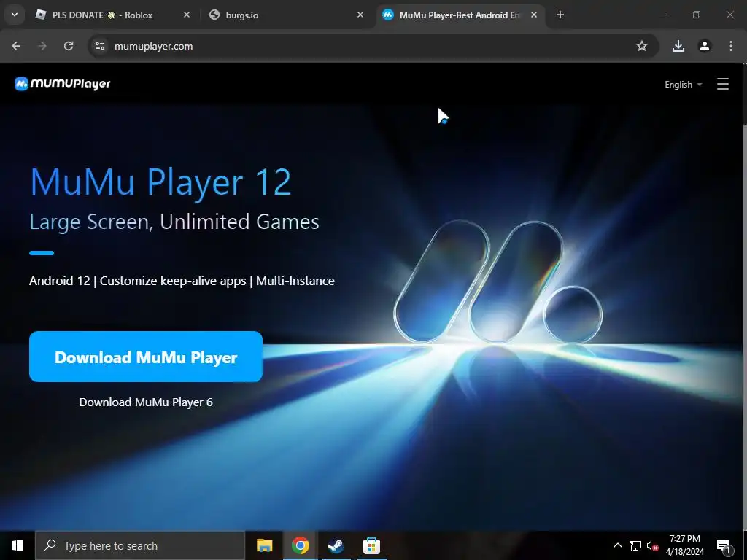Image resolution: width=747 pixels, height=560 pixels.
Task: Click the Large Screen, Unlimited Games text
Action: point(174,222)
